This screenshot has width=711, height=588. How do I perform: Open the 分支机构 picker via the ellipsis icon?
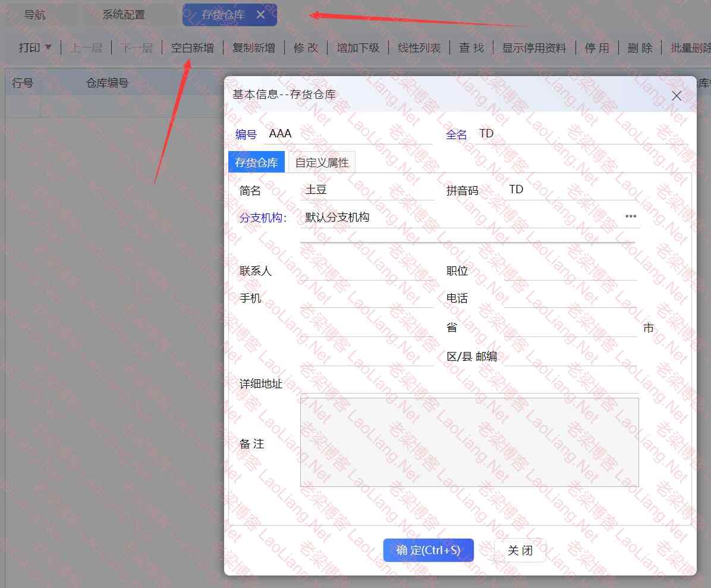click(x=631, y=217)
